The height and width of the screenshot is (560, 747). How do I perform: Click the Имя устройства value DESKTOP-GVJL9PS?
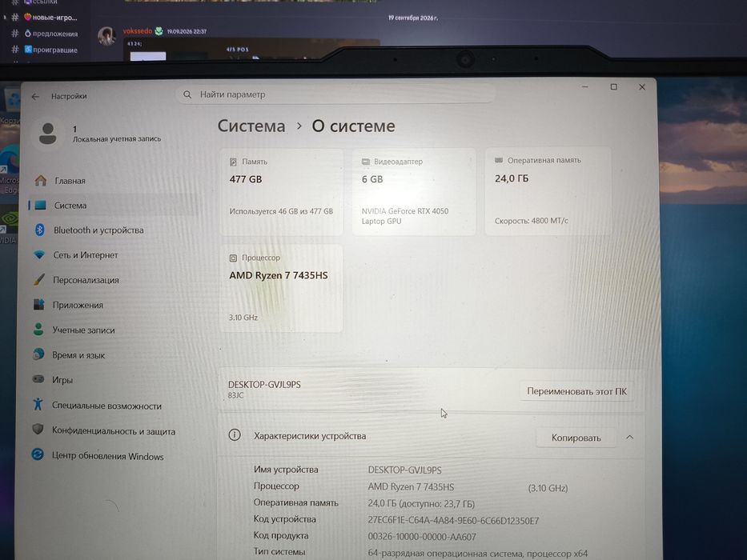click(x=404, y=470)
